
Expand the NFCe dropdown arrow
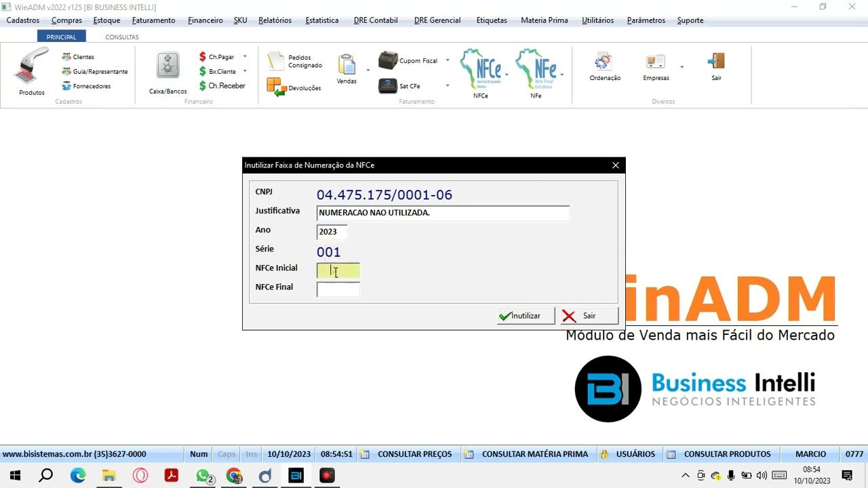click(507, 74)
